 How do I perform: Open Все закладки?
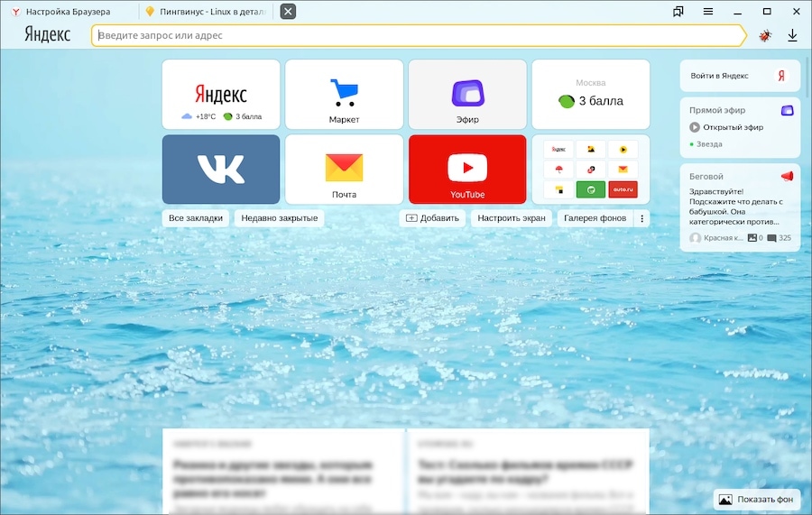coord(195,218)
